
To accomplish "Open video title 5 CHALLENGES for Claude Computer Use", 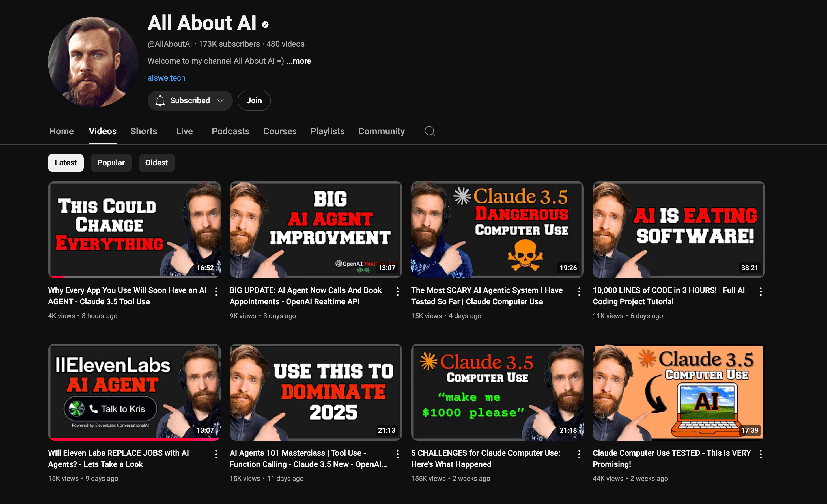I will click(486, 459).
